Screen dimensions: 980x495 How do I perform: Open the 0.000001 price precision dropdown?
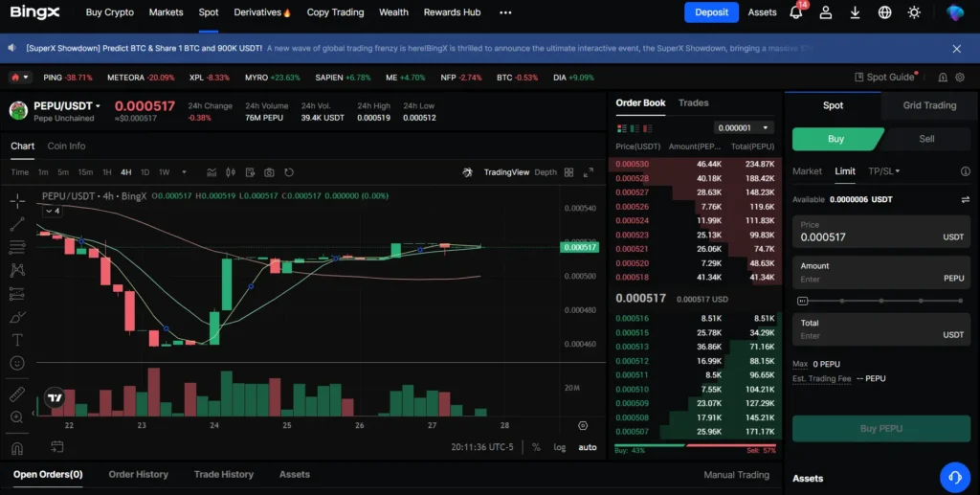(743, 128)
